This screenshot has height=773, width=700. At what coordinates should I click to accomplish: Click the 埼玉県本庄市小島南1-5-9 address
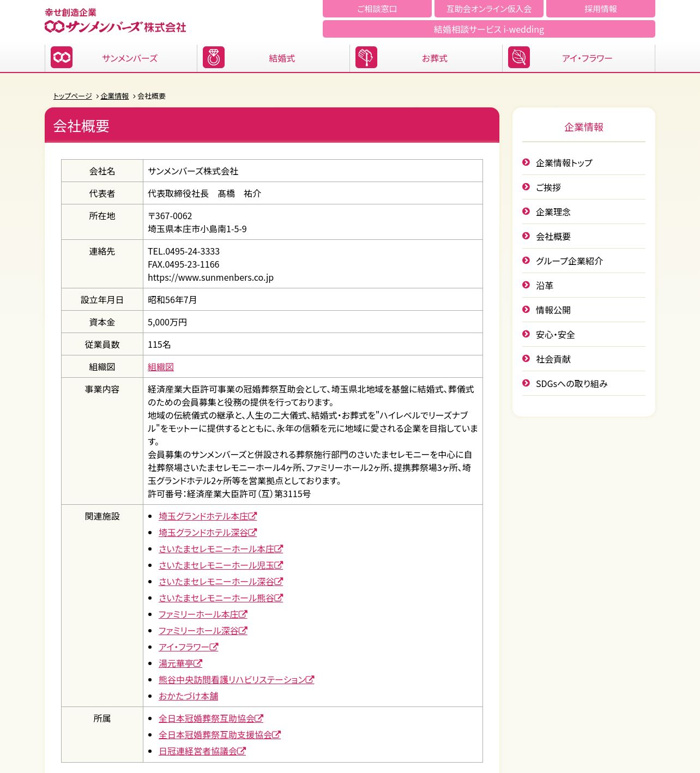[197, 229]
